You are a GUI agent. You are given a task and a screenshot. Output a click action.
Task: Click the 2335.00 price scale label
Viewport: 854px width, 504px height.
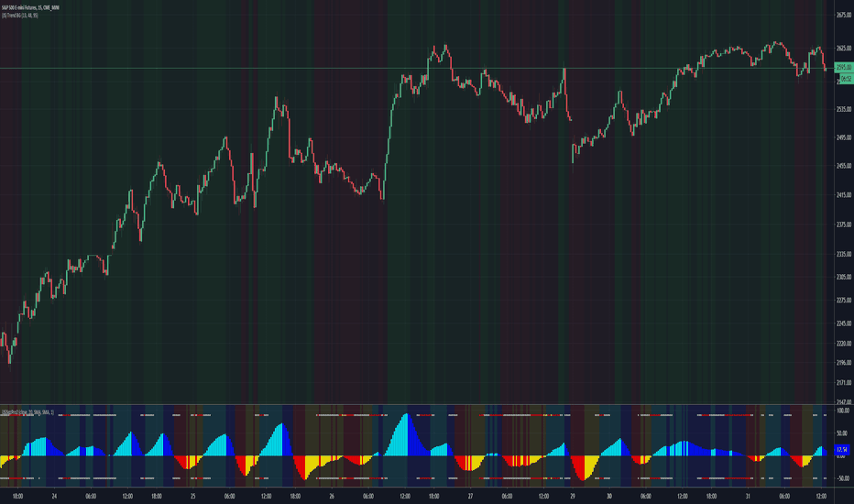(844, 254)
